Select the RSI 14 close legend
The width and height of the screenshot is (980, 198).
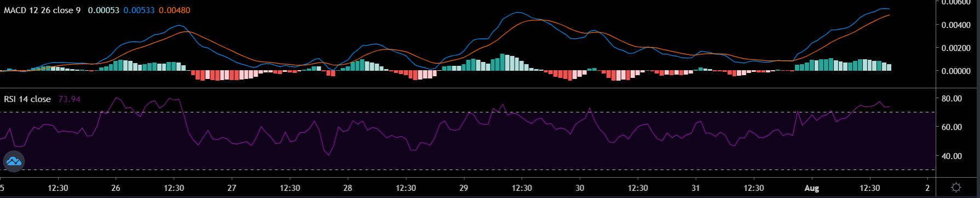point(27,99)
